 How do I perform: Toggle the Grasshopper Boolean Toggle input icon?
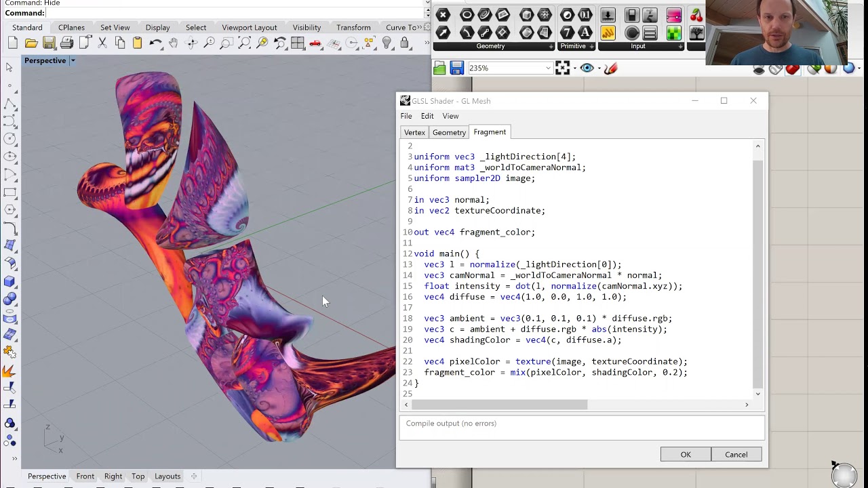pos(631,15)
